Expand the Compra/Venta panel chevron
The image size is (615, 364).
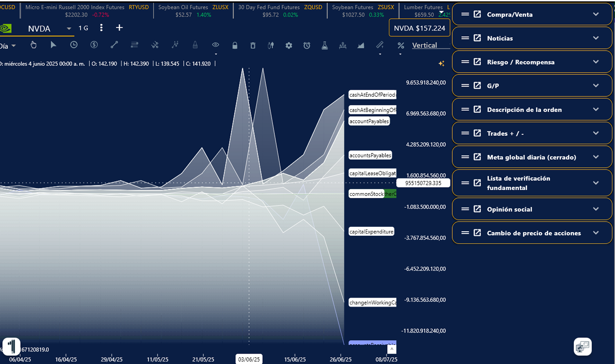click(596, 14)
